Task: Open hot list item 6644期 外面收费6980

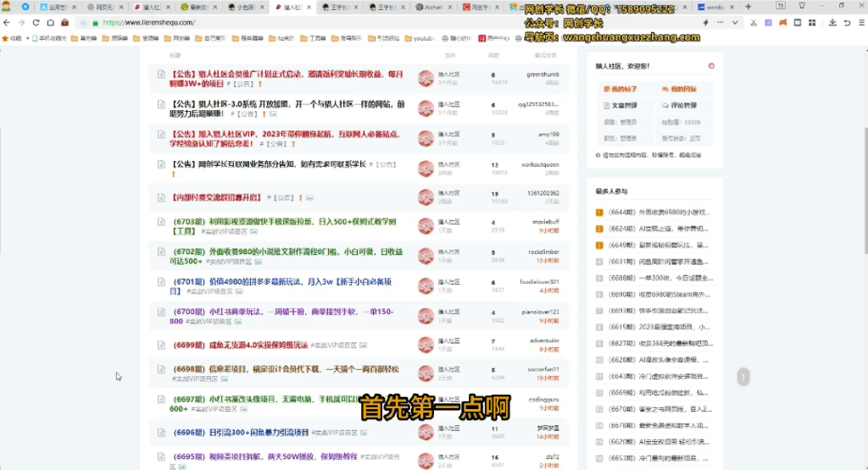Action: 659,213
